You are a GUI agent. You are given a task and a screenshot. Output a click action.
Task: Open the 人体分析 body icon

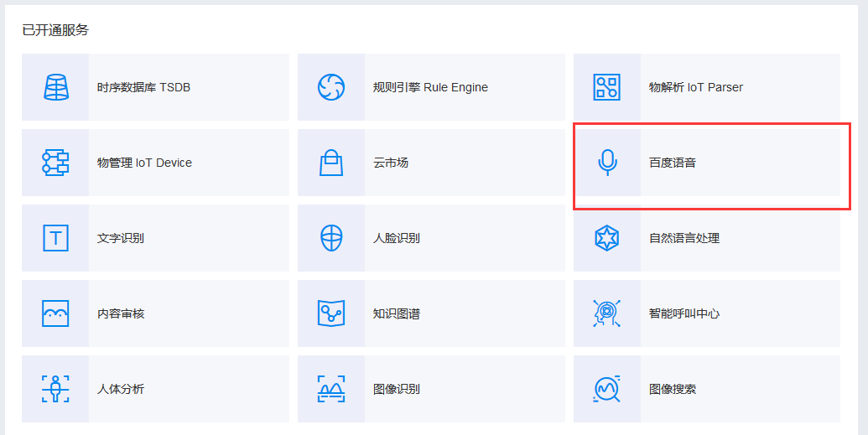click(56, 389)
